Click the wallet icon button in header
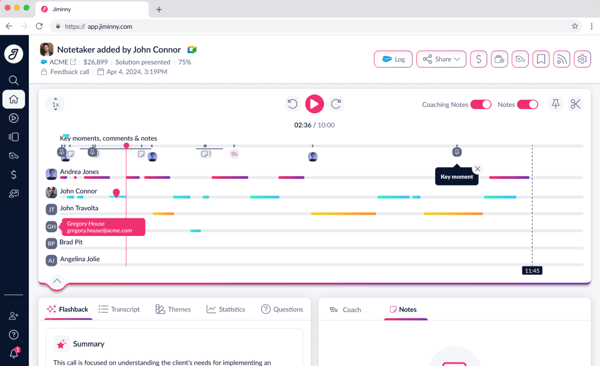 tap(499, 59)
